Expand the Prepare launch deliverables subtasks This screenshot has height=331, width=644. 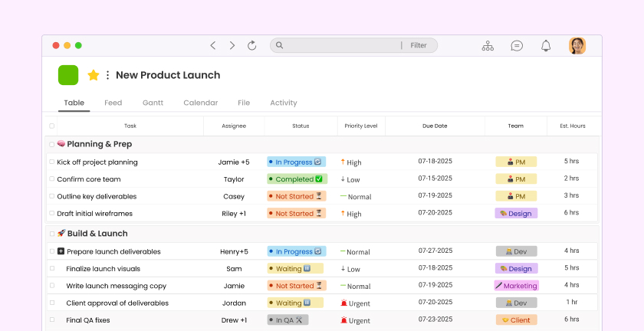pos(61,251)
